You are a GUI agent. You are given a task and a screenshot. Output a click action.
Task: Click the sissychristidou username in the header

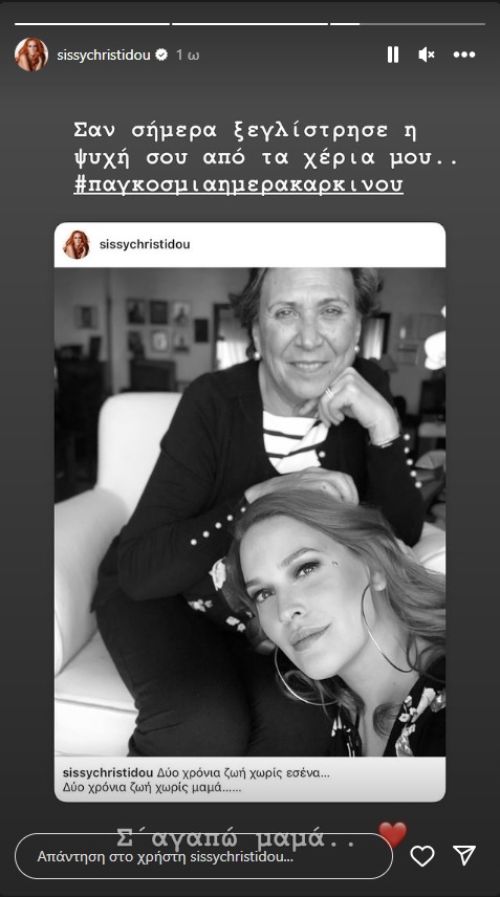[104, 55]
